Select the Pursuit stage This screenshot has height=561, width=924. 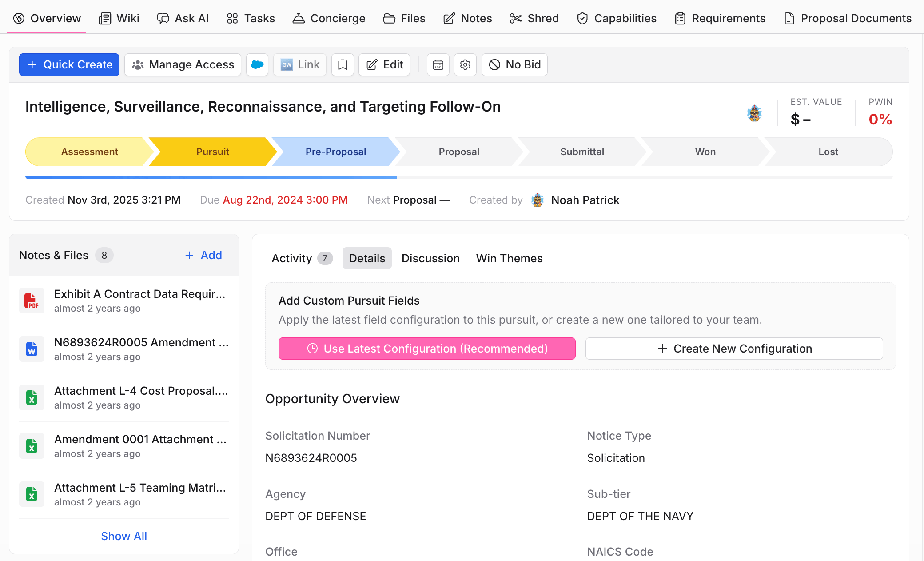(212, 152)
